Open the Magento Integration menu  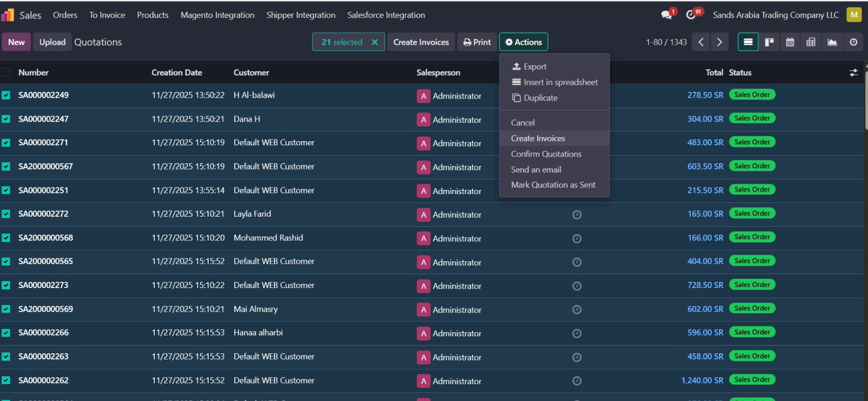pyautogui.click(x=217, y=15)
